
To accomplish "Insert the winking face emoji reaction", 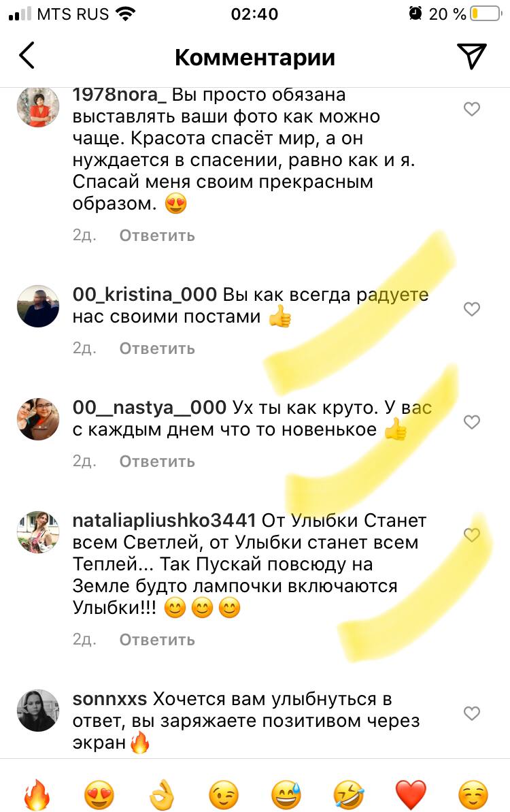I will click(224, 794).
